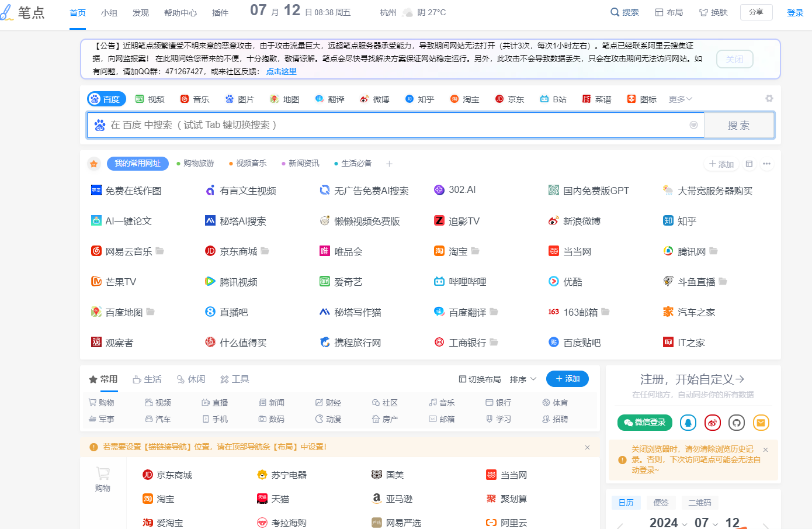Open 搜索 in the header

point(624,12)
